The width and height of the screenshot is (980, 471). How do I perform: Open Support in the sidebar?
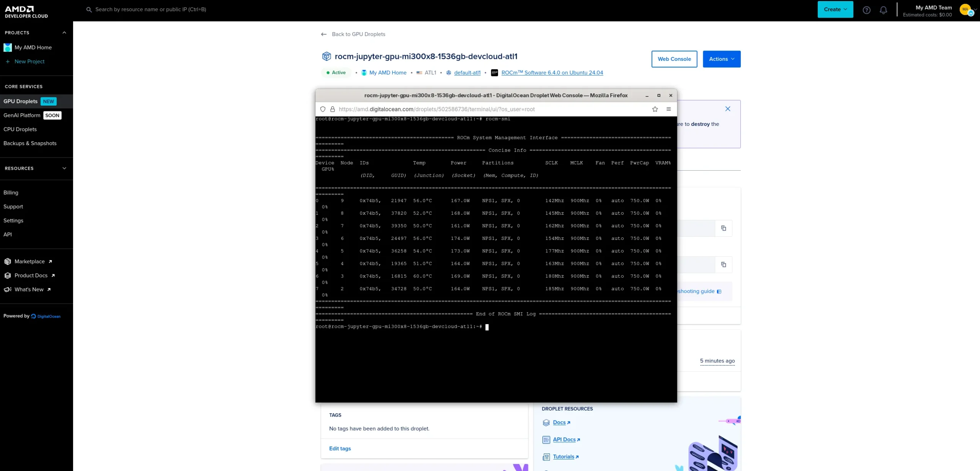(13, 207)
